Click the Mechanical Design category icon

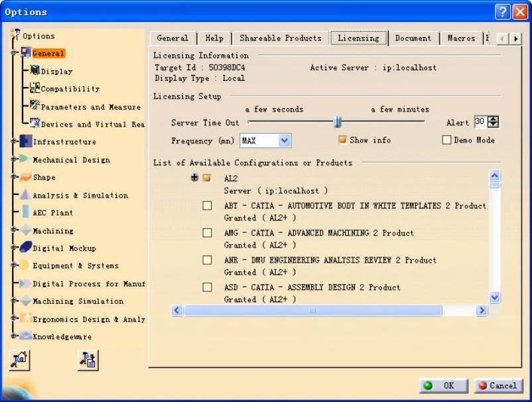(x=24, y=159)
